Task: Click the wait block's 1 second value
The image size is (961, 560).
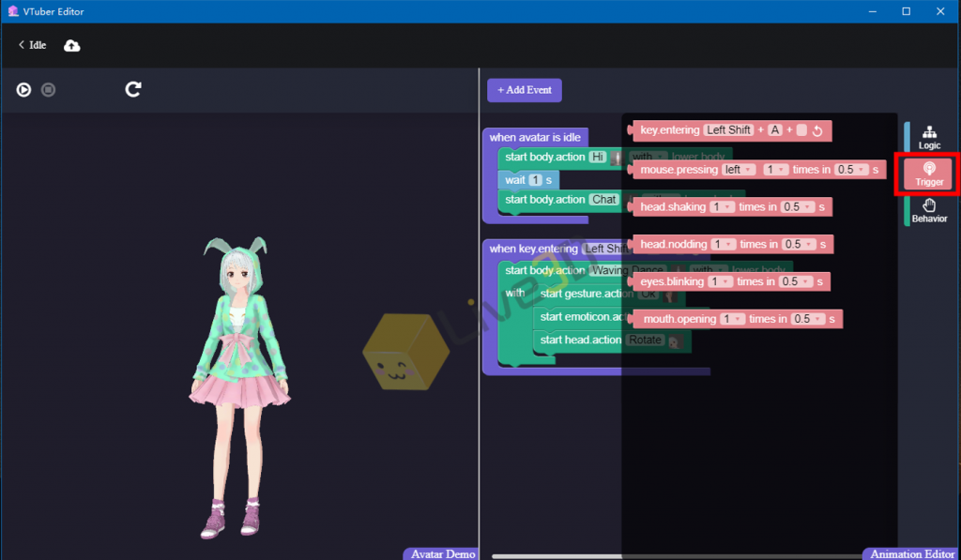Action: [x=536, y=180]
